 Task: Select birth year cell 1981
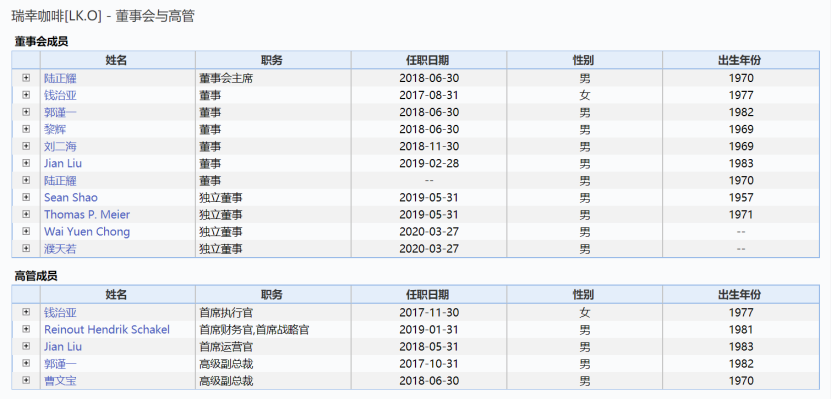tap(741, 330)
